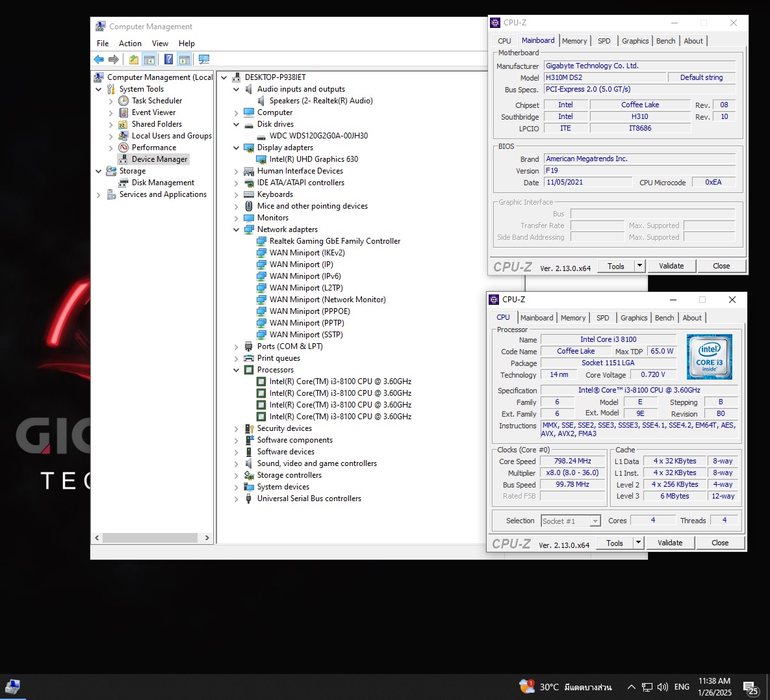Select the Local Users and Groups icon
This screenshot has width=770, height=700.
123,136
